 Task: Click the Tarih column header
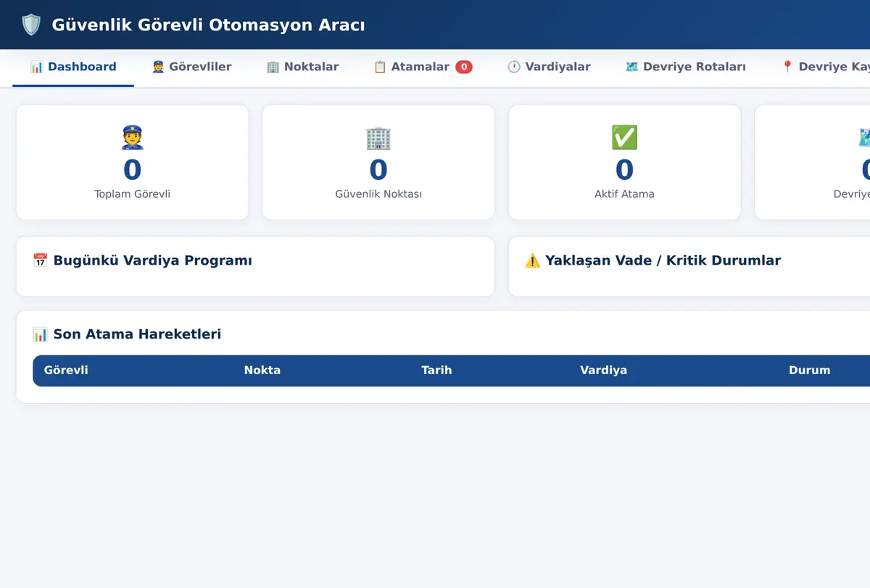click(x=436, y=370)
